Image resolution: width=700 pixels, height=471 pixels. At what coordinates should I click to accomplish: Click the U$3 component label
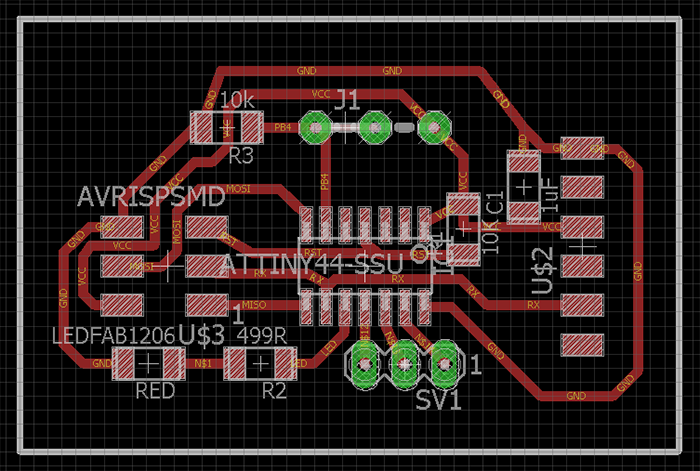(x=201, y=335)
